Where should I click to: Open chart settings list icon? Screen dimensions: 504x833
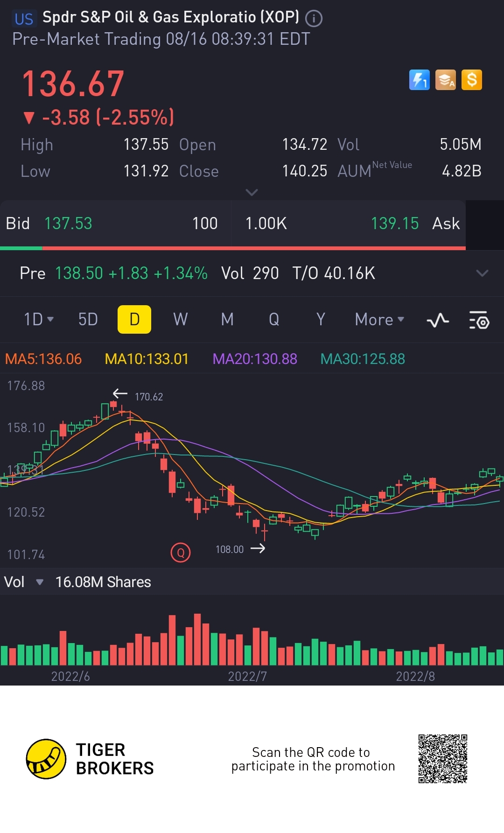(x=479, y=320)
